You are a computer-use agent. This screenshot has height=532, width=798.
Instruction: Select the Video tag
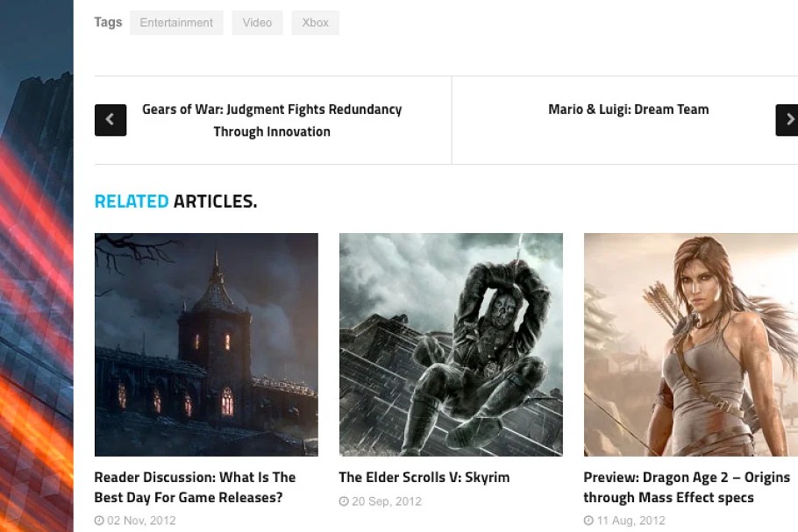257,23
